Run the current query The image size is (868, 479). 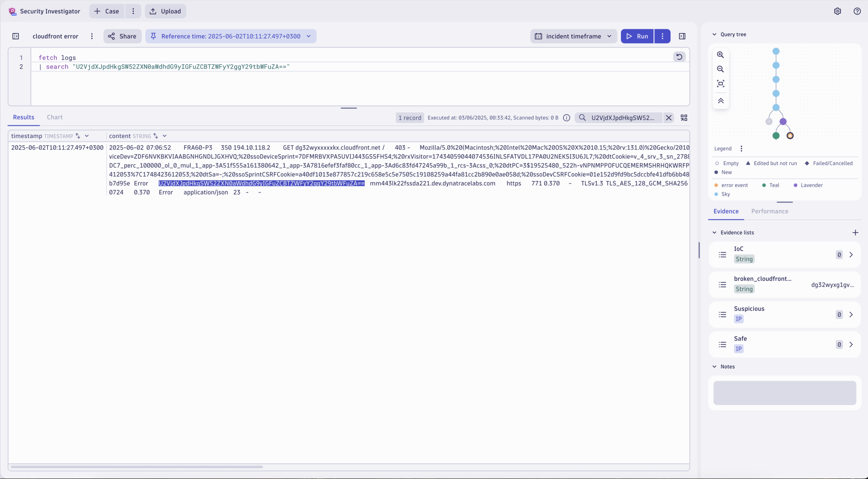click(637, 36)
